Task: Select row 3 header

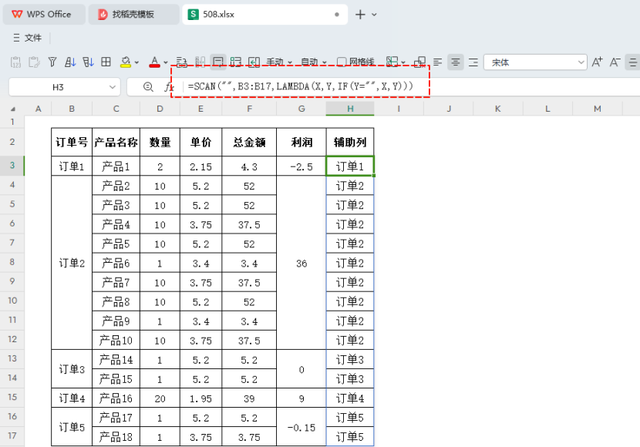Action: click(x=12, y=165)
